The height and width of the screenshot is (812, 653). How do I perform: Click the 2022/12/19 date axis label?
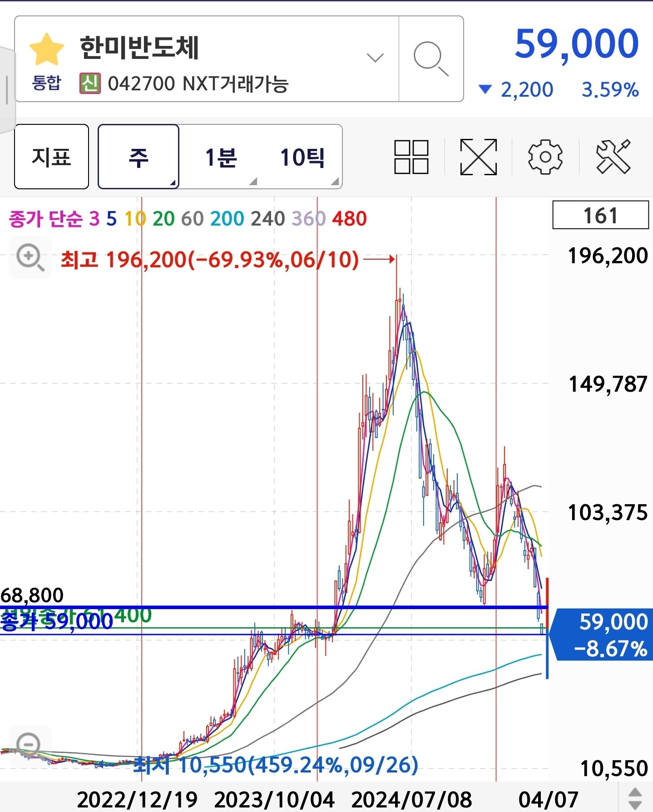137,799
